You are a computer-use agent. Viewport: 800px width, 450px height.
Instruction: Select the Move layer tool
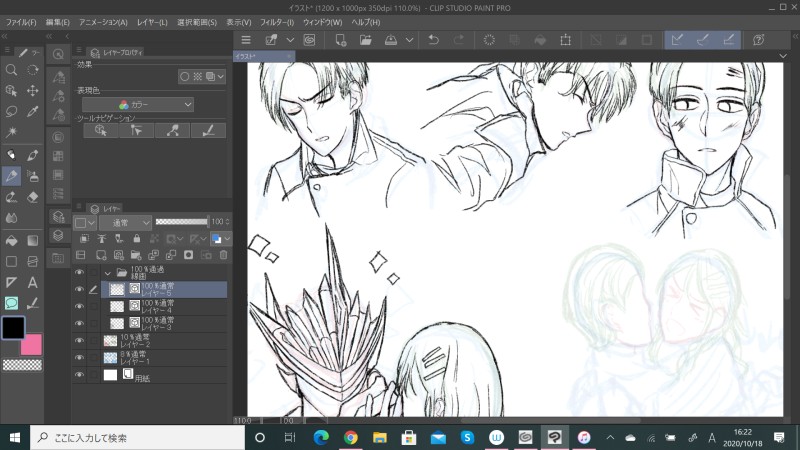coord(33,91)
